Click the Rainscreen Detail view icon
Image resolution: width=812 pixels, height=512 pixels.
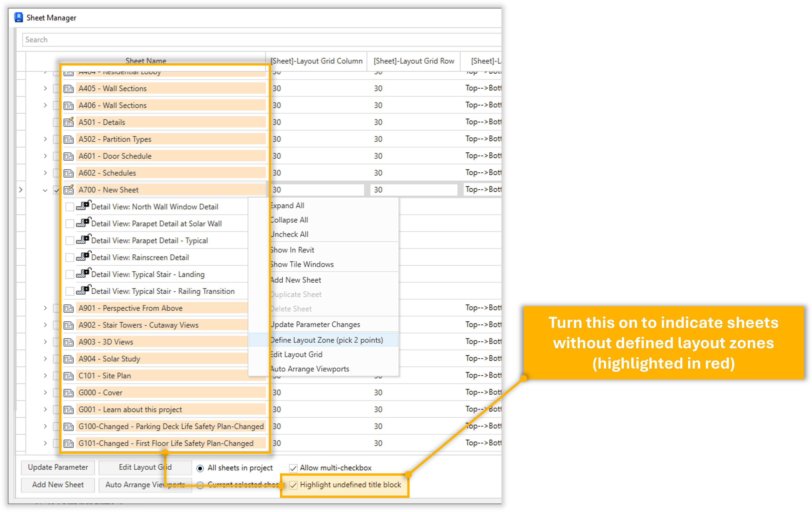pos(83,257)
